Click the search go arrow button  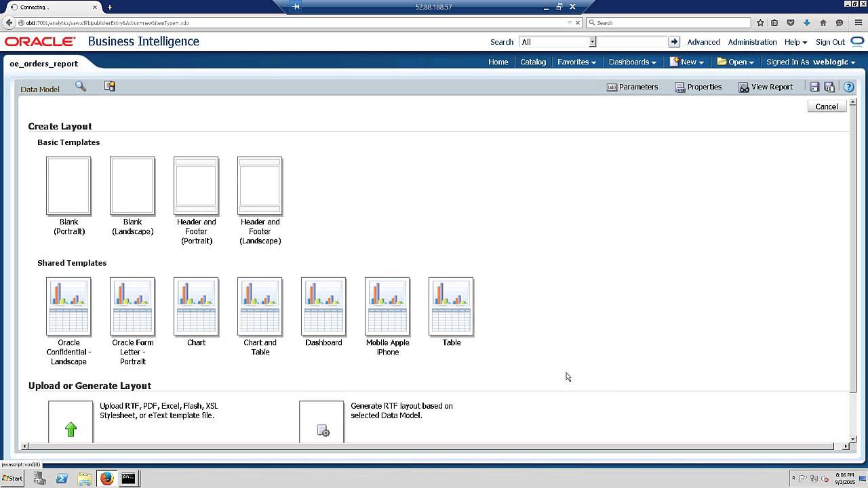674,42
